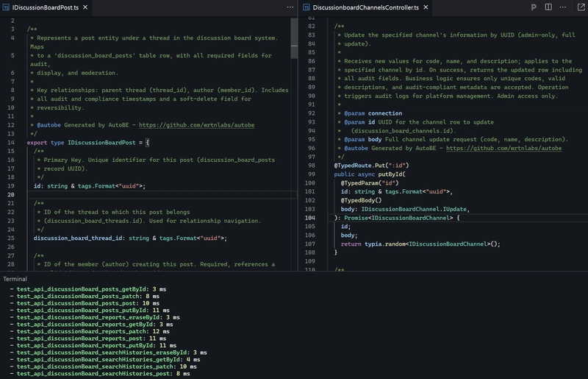Close the IDiscussionBoardPost.ts tab
Screen dimensions: 588x379
click(85, 7)
